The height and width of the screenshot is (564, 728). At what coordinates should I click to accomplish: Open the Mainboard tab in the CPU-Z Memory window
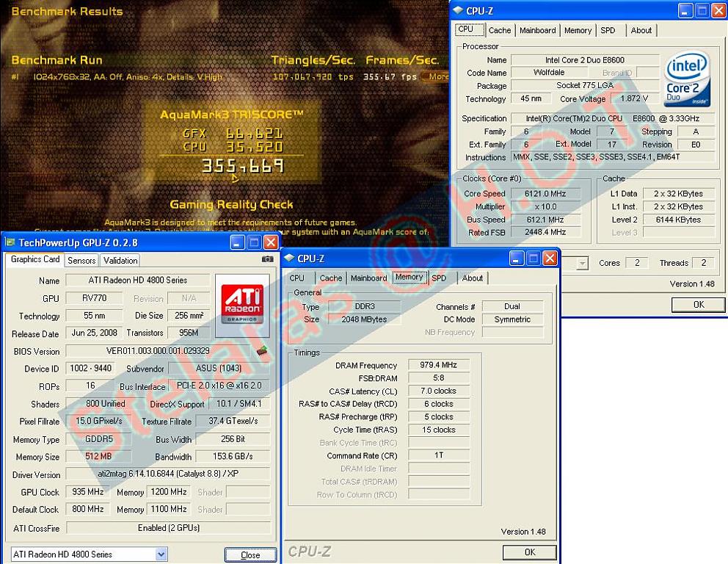[369, 278]
